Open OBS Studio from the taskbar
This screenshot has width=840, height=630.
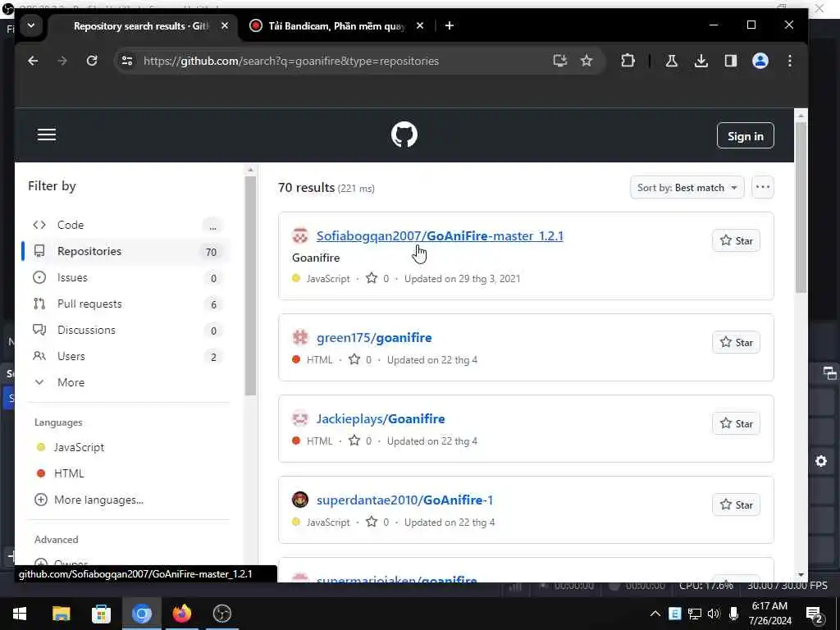221,614
